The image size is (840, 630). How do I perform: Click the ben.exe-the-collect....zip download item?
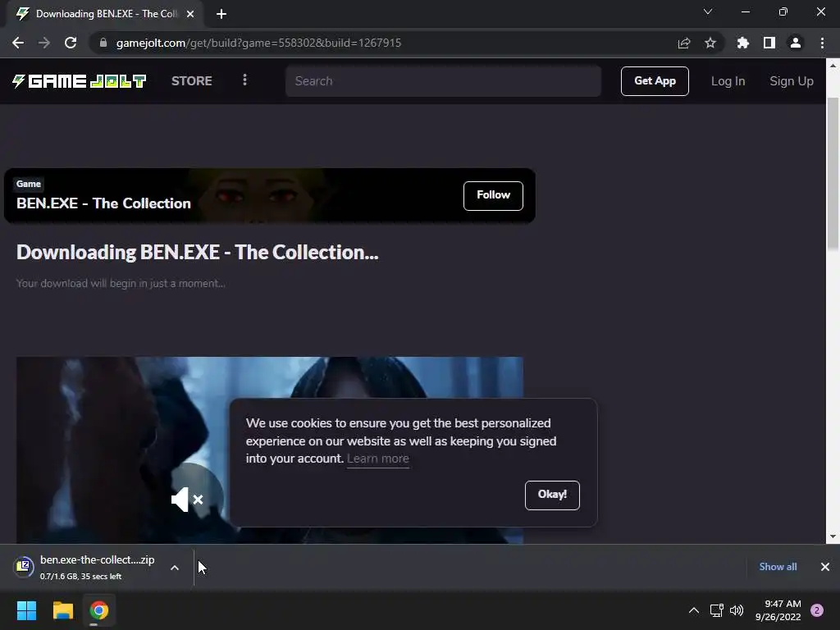97,568
